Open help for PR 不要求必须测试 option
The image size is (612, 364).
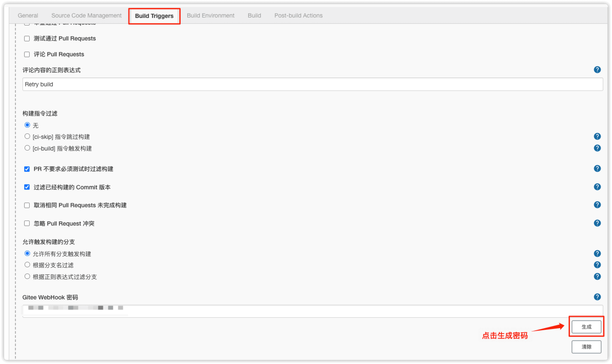(x=597, y=168)
